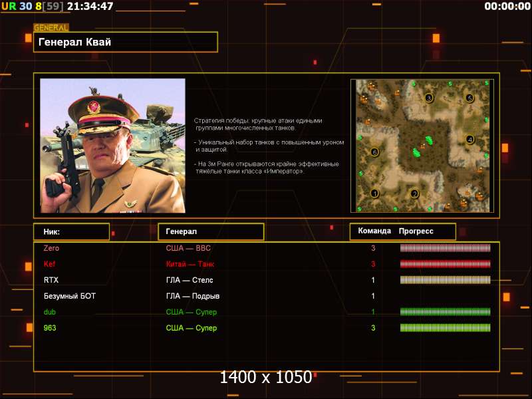532x399 pixels.
Task: Select start position 4 on the map
Action: [470, 140]
